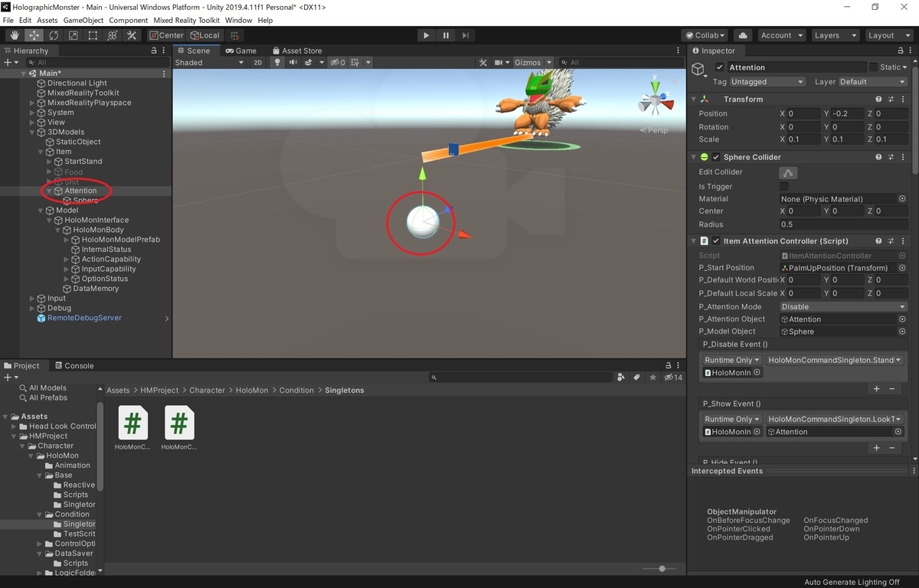Open Layers dropdown

(x=835, y=35)
